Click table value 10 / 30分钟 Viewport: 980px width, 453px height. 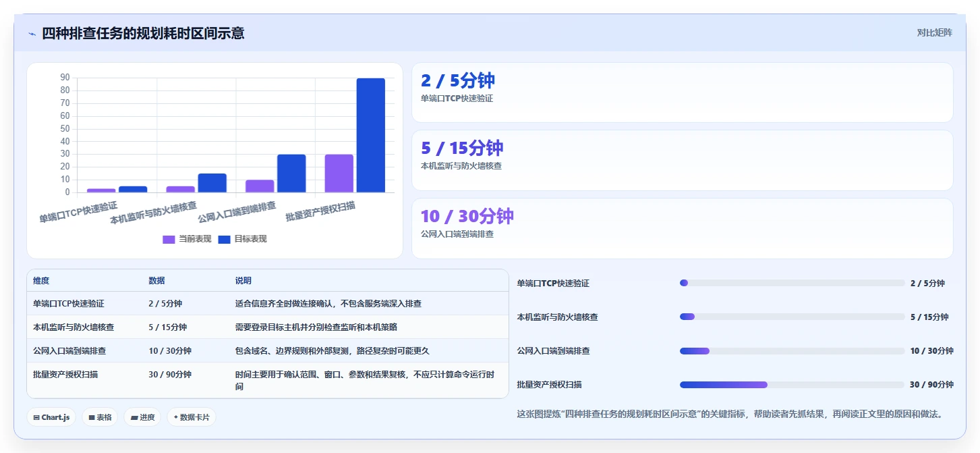pos(170,351)
